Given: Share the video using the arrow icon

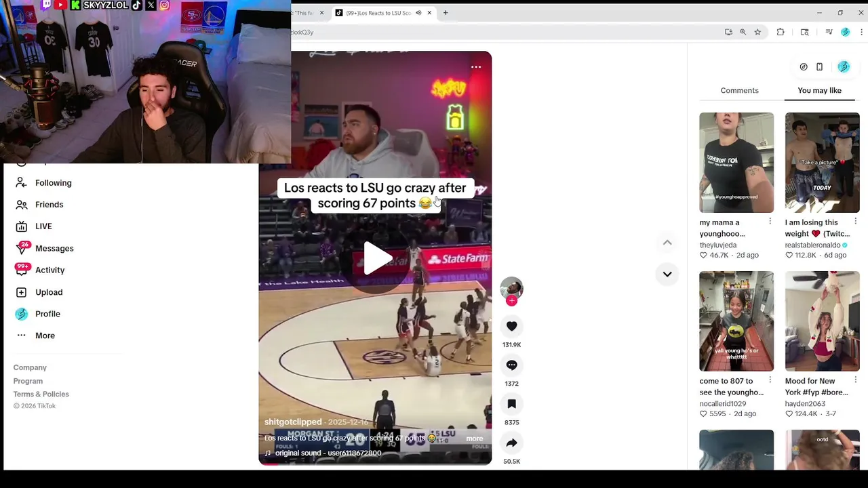Looking at the screenshot, I should point(511,443).
